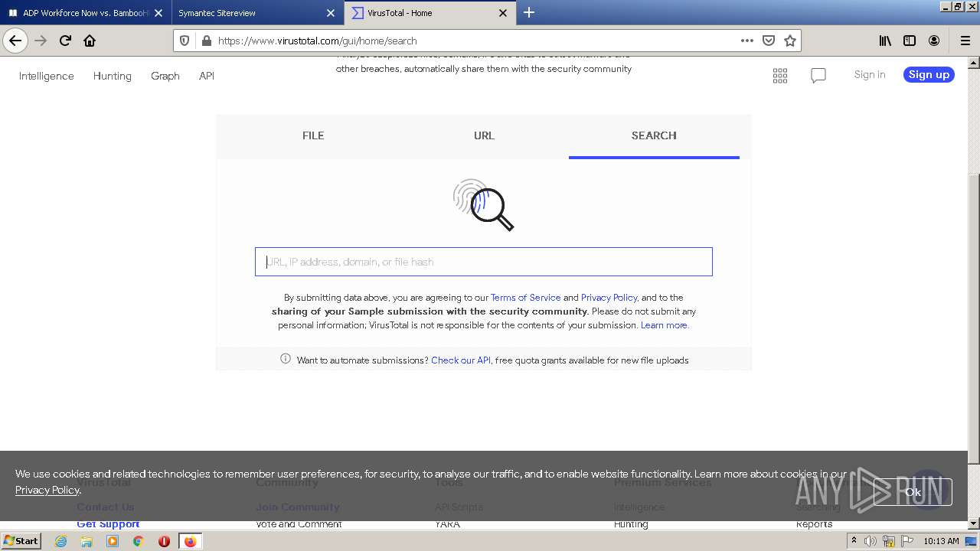Click the info icon beside automate submissions

point(286,359)
